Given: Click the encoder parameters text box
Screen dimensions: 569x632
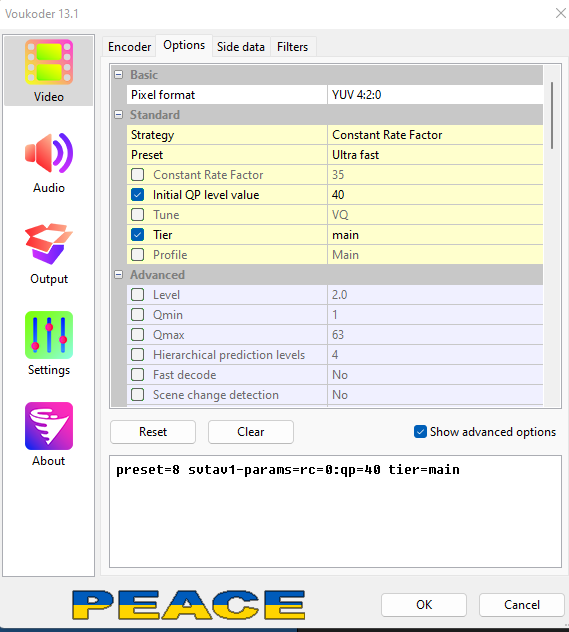Looking at the screenshot, I should (x=335, y=511).
